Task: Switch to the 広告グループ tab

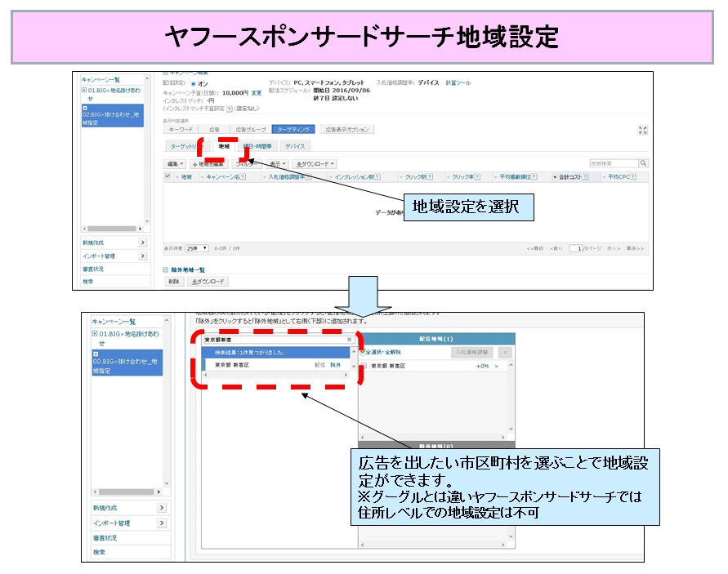Action: coord(251,130)
